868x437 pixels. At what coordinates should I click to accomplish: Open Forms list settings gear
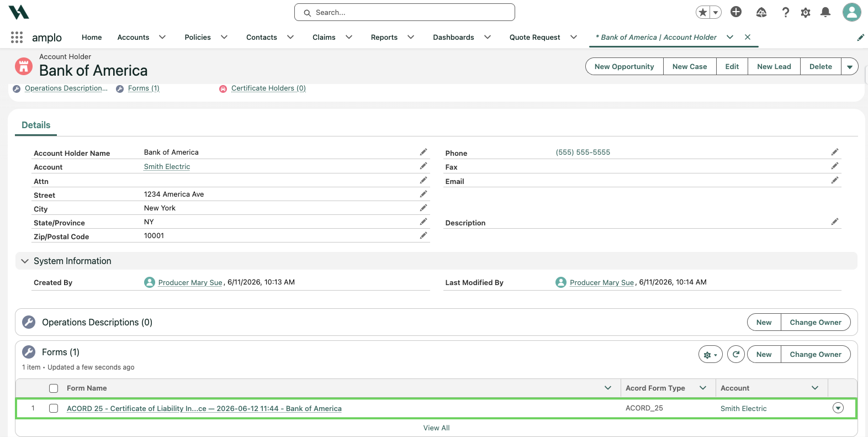point(711,354)
